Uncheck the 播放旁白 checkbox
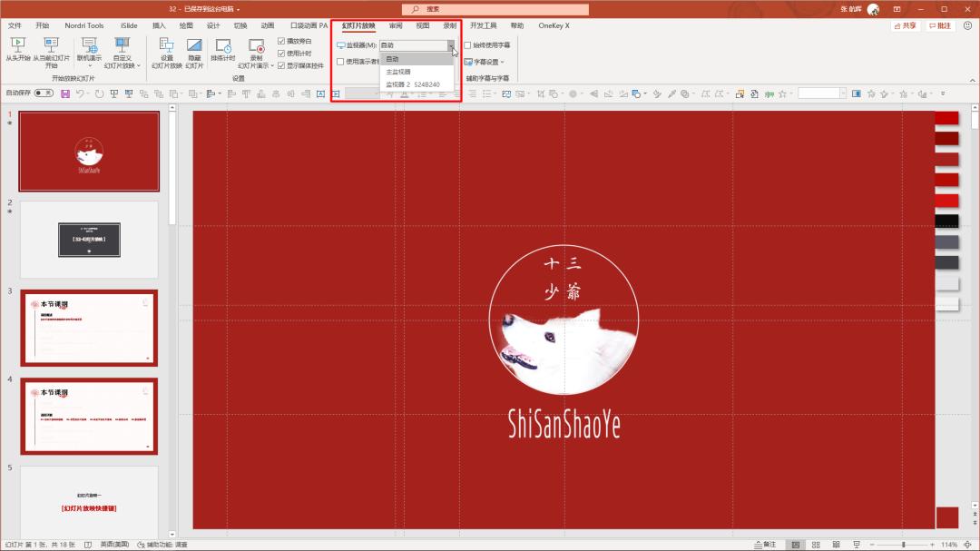980x551 pixels. pyautogui.click(x=281, y=42)
